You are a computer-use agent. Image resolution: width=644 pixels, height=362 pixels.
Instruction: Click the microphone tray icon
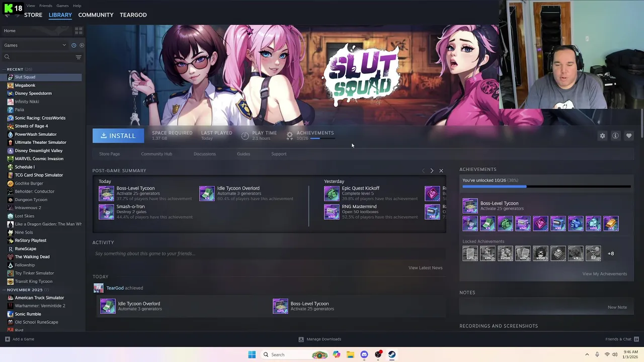(597, 354)
